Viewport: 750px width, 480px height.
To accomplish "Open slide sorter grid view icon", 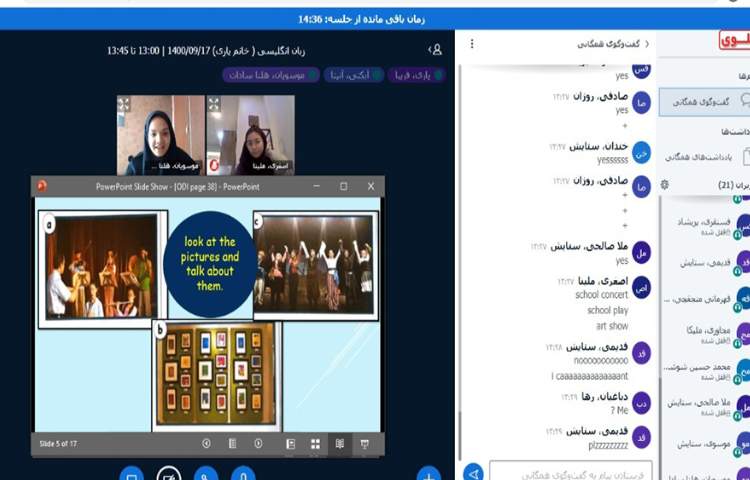I will (x=315, y=444).
